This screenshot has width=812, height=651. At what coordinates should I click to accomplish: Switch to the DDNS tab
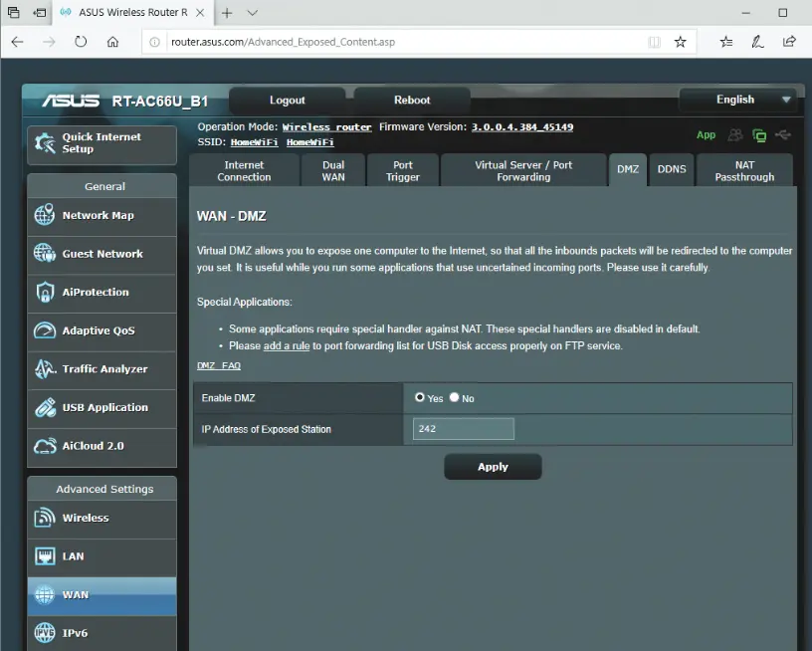[x=672, y=169]
